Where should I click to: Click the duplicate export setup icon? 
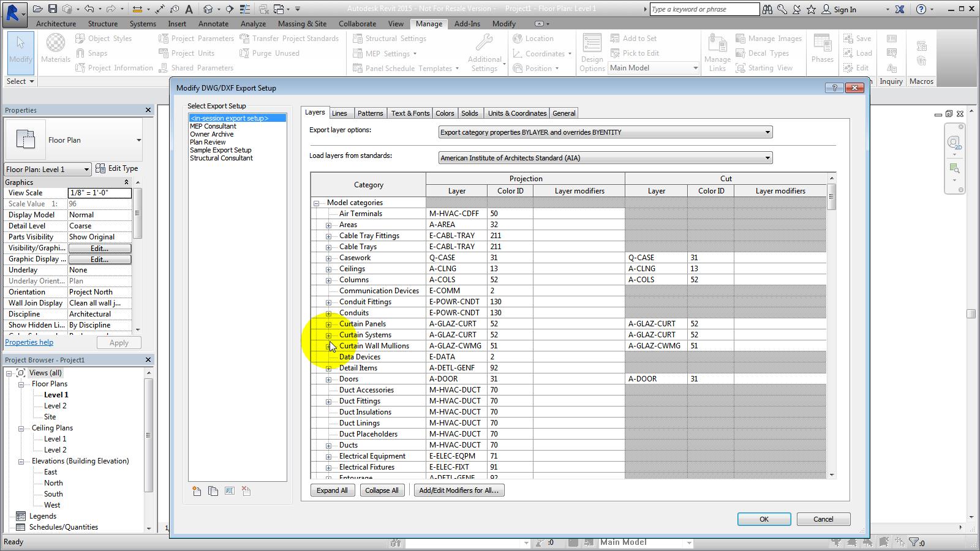[213, 491]
